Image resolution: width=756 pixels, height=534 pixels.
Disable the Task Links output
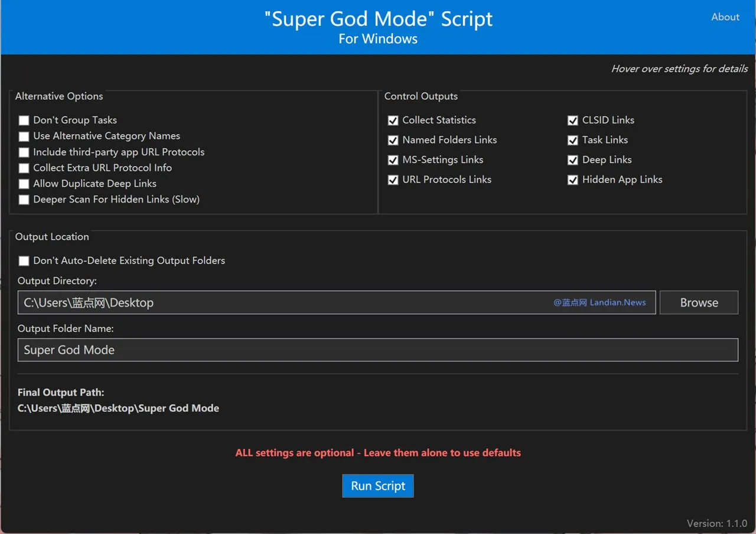point(572,141)
